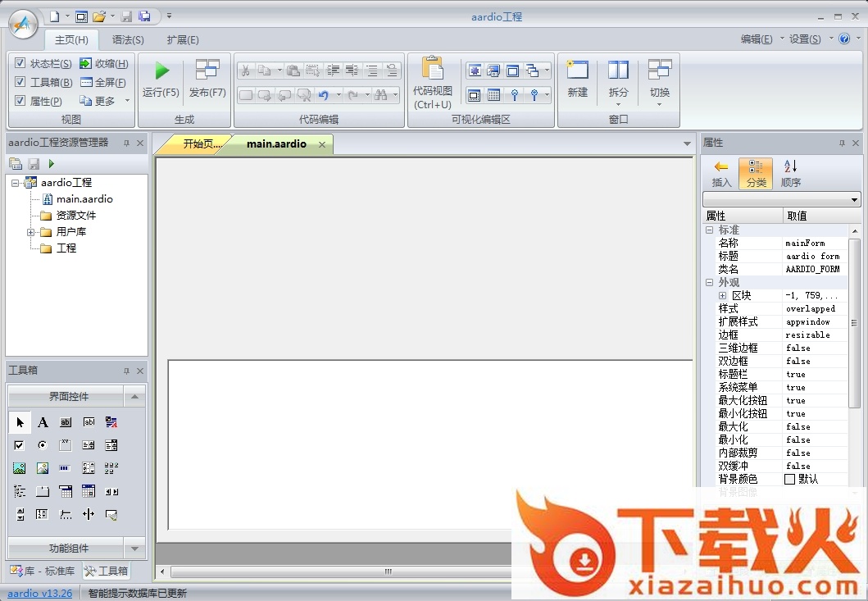868x601 pixels.
Task: Pick the push button control in toolbox
Action: (x=66, y=422)
